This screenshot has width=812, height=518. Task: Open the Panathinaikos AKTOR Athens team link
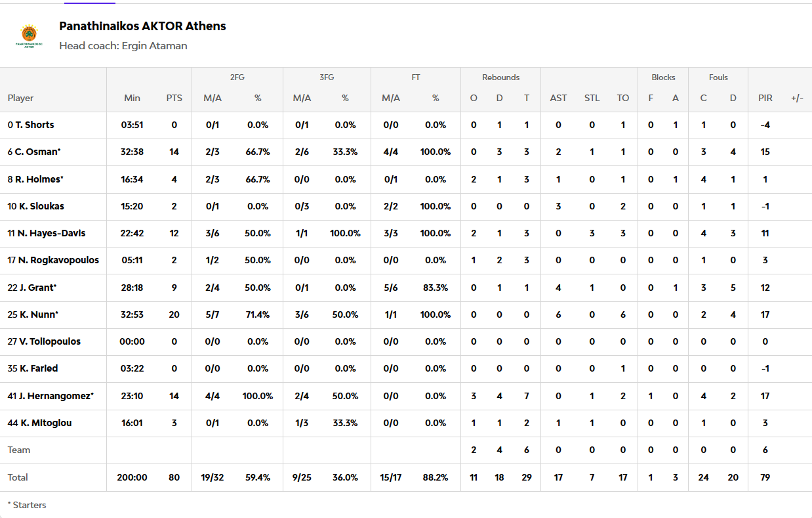[142, 26]
